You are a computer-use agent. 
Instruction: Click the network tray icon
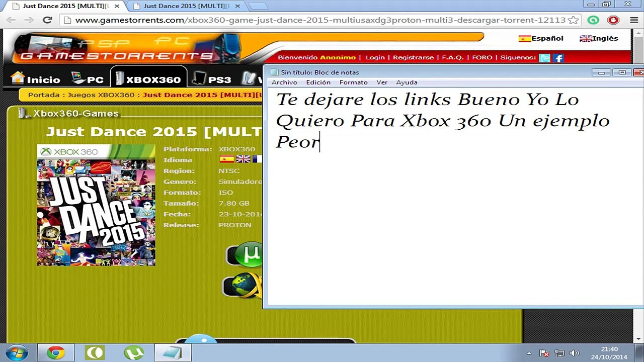(559, 353)
